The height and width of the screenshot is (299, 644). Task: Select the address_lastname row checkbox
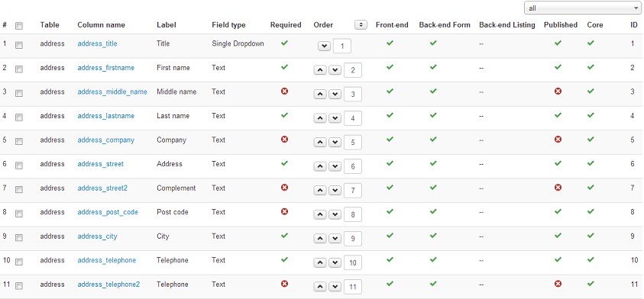(x=19, y=117)
